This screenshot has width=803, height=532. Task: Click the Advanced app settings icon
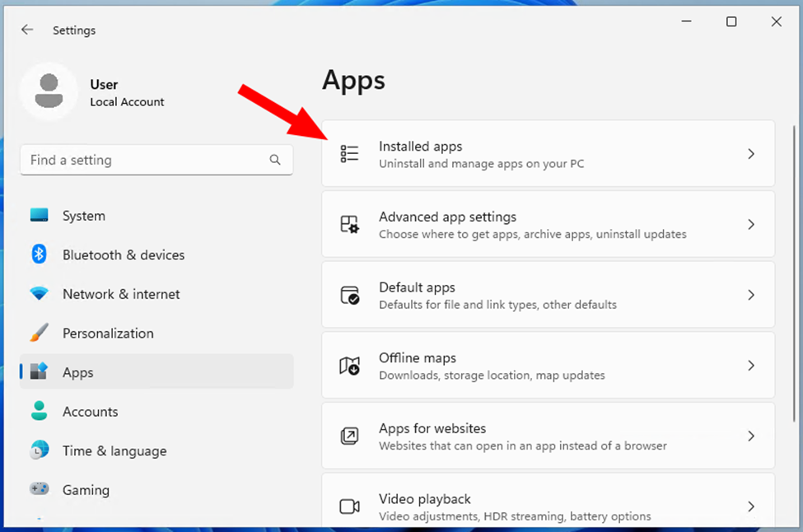tap(349, 225)
